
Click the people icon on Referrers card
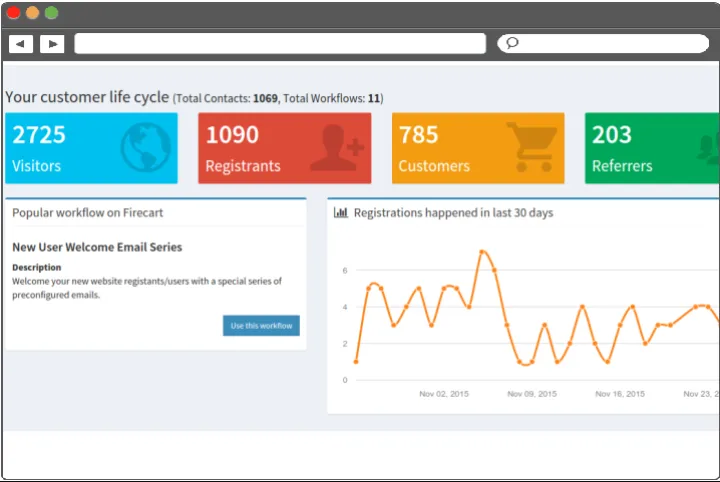(708, 149)
